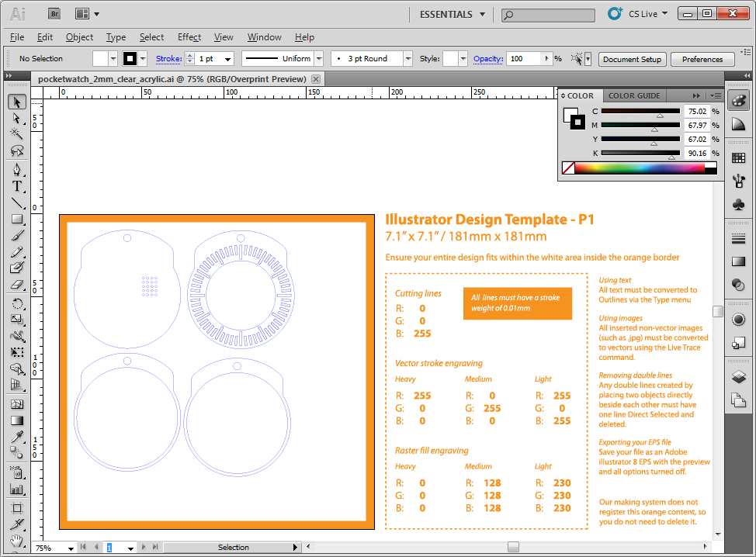Choose the Rectangle tool

click(17, 219)
